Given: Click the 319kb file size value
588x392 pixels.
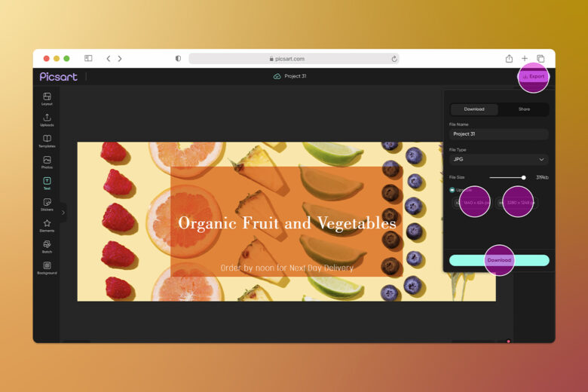Looking at the screenshot, I should (542, 177).
